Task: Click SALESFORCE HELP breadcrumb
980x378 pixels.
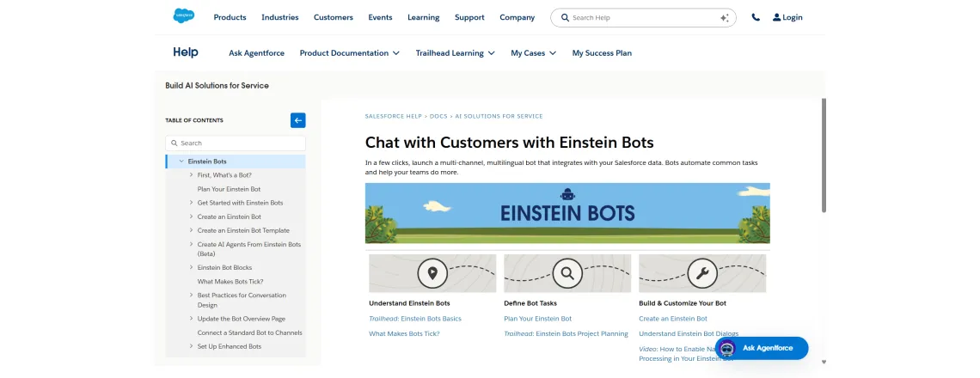Action: (x=393, y=116)
